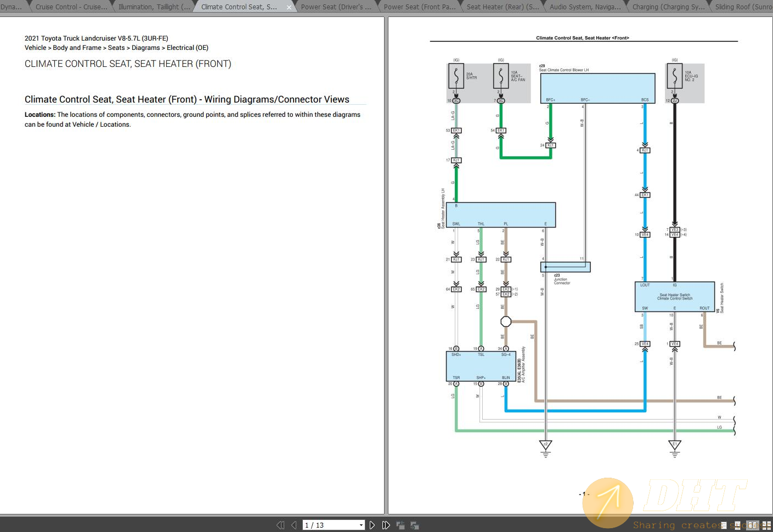Image resolution: width=773 pixels, height=532 pixels.
Task: Advance to the next page
Action: tap(372, 525)
